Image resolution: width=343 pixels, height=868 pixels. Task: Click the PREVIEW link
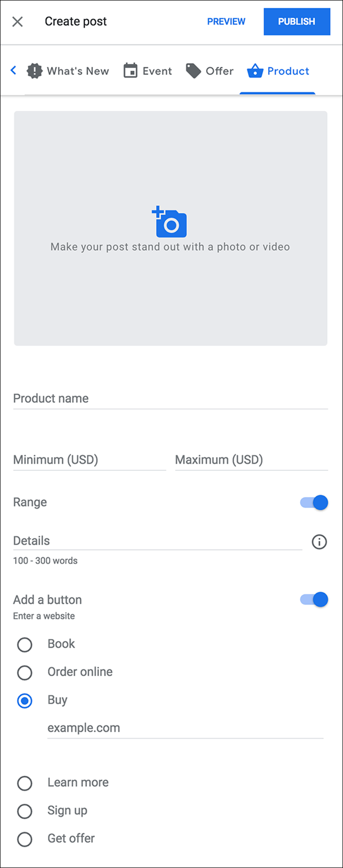(x=226, y=22)
